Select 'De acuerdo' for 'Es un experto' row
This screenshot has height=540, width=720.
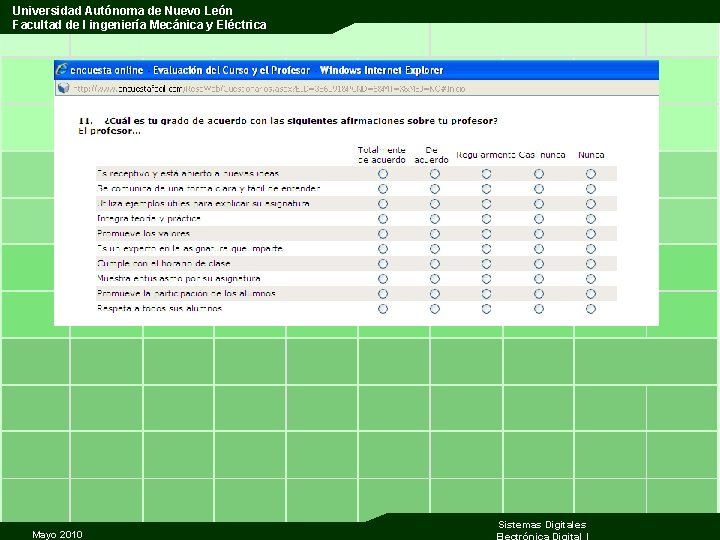(435, 249)
